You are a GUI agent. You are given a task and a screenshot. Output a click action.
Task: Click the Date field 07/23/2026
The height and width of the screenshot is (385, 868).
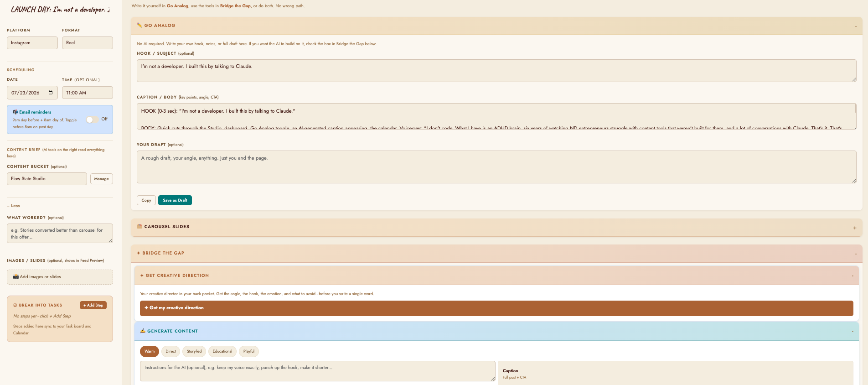(x=32, y=93)
